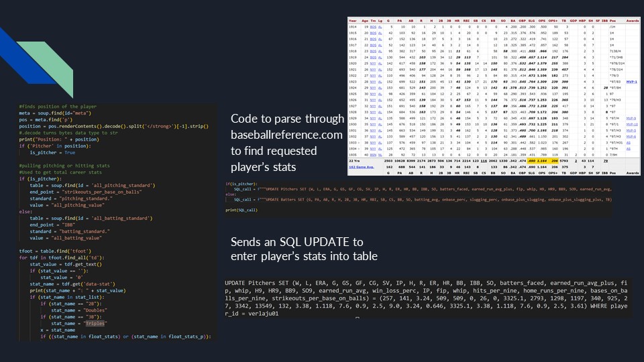Image resolution: width=644 pixels, height=362 pixels.
Task: Click the highlighted 1.164 OPS career total cell
Action: pos(542,161)
